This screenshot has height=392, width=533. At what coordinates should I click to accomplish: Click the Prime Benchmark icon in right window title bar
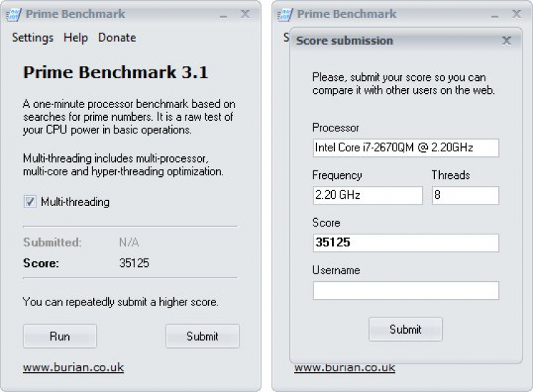(x=286, y=14)
